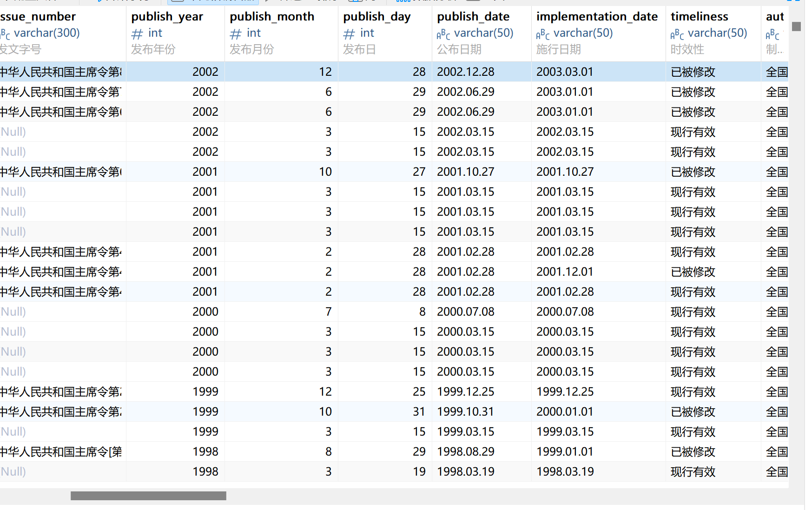
Task: Select publish_day cell 25
Action: tap(385, 391)
